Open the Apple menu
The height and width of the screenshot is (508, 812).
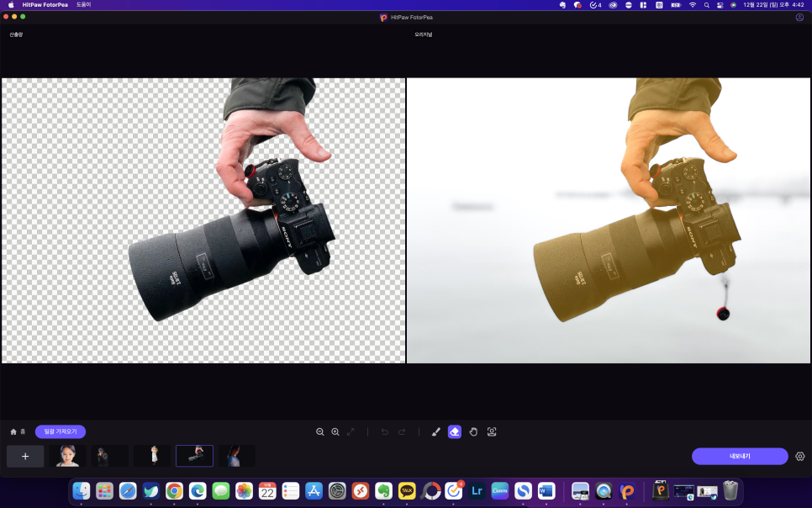pos(11,5)
